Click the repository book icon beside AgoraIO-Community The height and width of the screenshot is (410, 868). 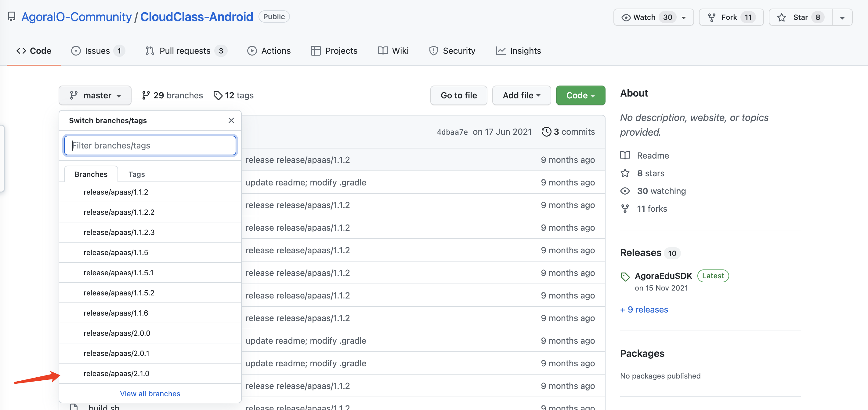point(12,16)
